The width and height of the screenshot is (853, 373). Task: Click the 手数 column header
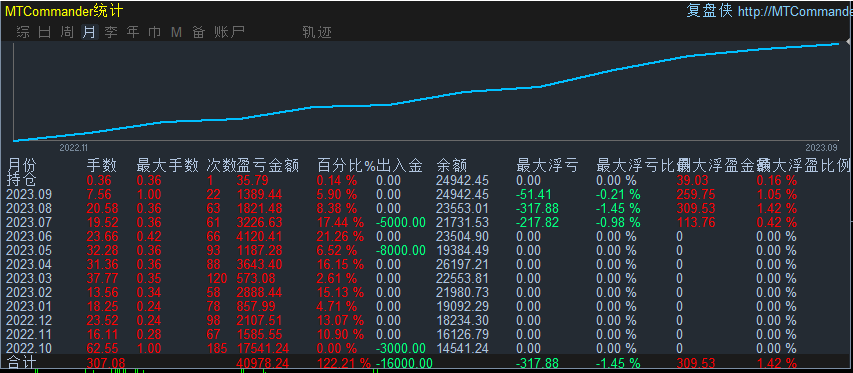pyautogui.click(x=102, y=165)
